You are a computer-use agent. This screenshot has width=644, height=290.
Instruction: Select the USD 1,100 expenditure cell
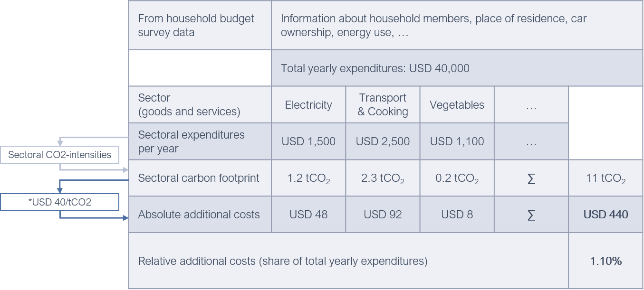(457, 141)
